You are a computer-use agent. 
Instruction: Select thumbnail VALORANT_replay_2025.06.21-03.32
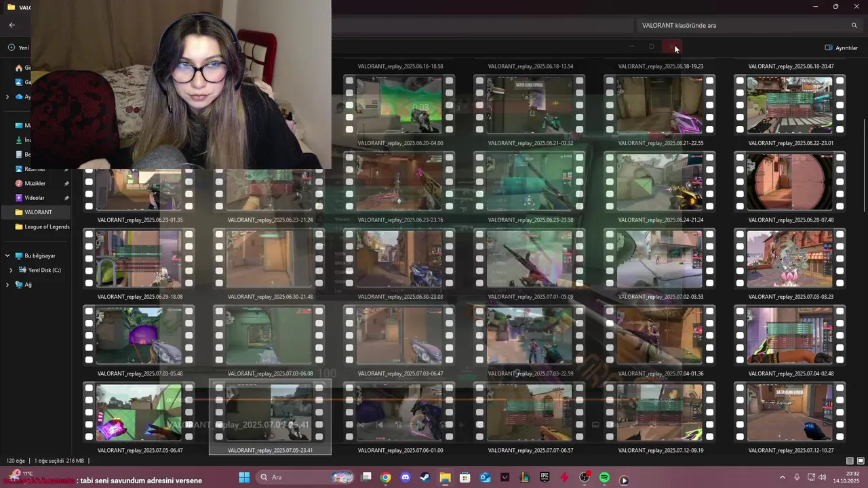pos(530,104)
